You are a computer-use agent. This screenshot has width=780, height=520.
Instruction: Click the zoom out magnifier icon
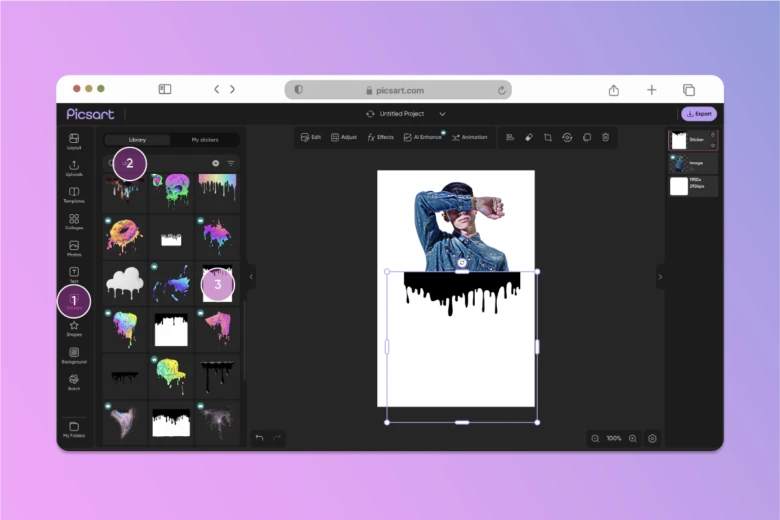[x=596, y=438]
